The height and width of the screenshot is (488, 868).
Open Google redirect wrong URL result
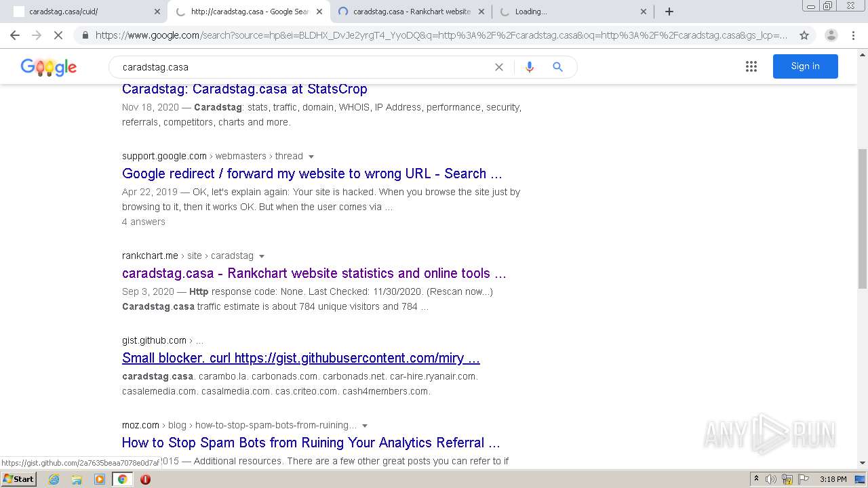(312, 174)
